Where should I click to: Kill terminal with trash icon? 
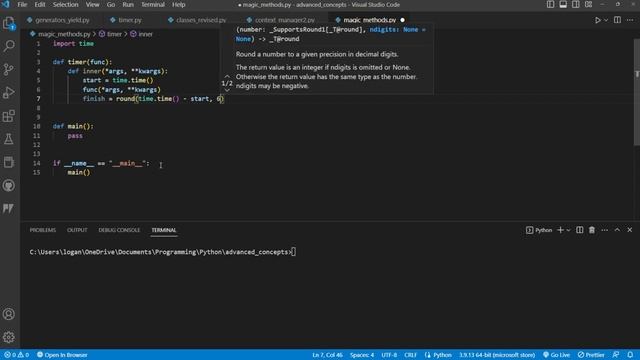point(592,230)
